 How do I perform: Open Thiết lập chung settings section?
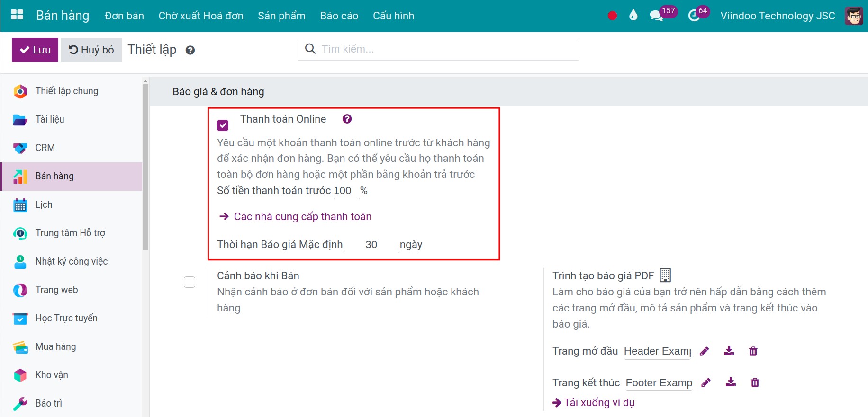[72, 91]
